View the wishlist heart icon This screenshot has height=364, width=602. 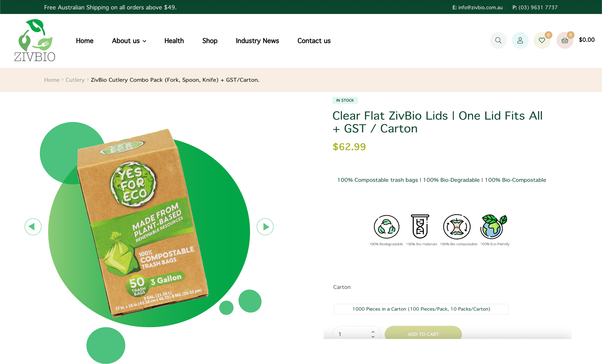pos(542,40)
